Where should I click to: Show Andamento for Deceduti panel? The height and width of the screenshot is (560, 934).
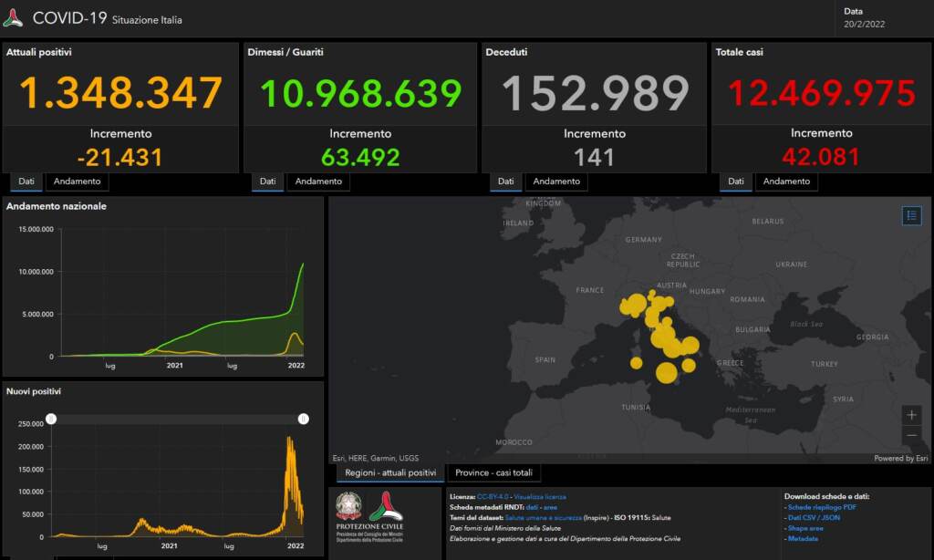tap(556, 181)
